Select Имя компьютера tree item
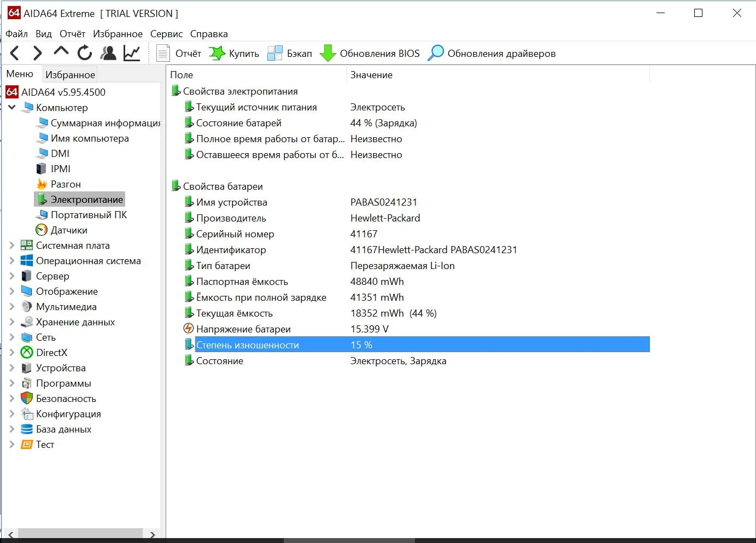Screen dimensions: 756x543 point(90,138)
